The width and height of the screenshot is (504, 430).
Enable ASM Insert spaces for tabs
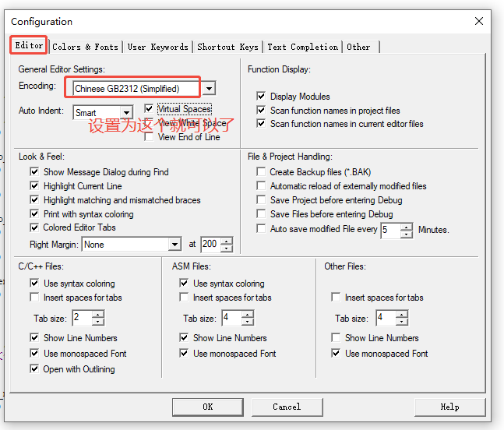(x=184, y=297)
